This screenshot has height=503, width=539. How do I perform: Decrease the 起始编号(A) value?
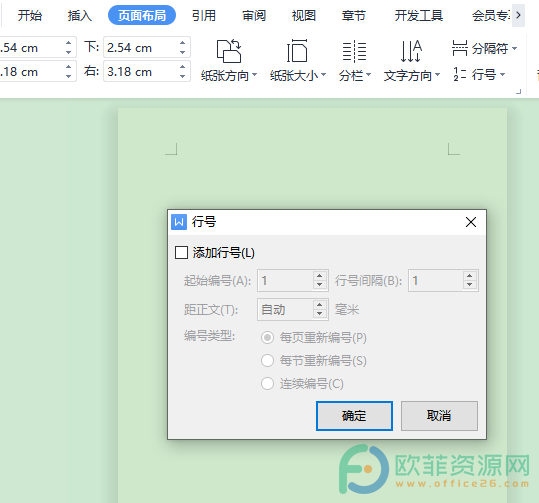coord(320,285)
